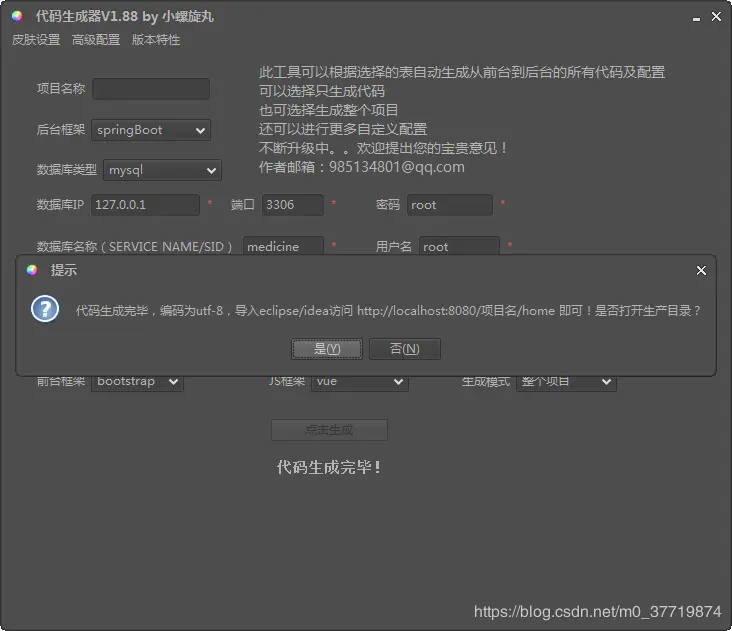The width and height of the screenshot is (732, 631).
Task: Click the colorful app logo in title bar
Action: click(x=17, y=16)
